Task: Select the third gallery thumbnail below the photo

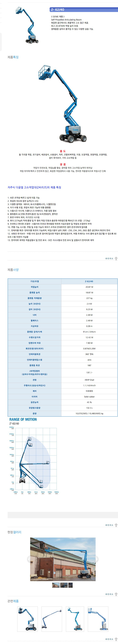Action: (x=70, y=585)
